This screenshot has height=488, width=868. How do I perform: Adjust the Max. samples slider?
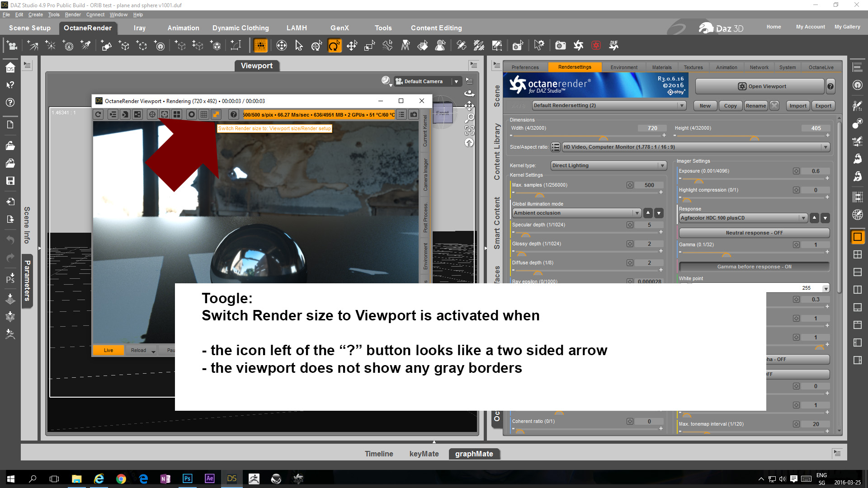point(540,194)
